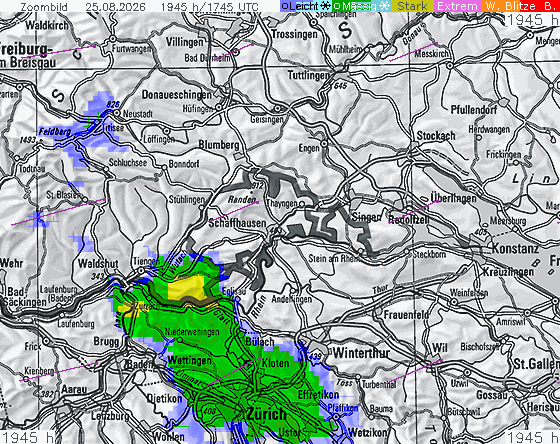Click the Feldberg peak label
This screenshot has height=444, width=560.
55,131
